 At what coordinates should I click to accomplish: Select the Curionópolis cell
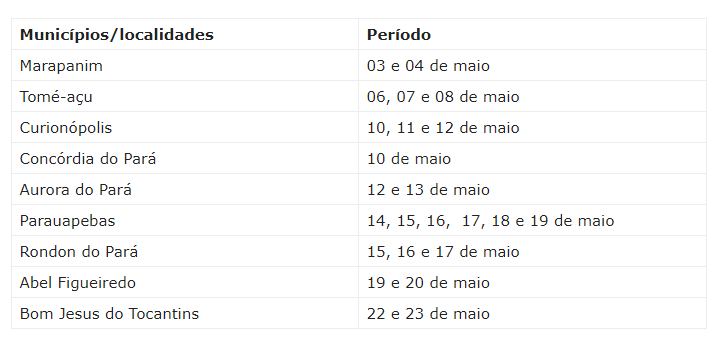[x=185, y=127]
